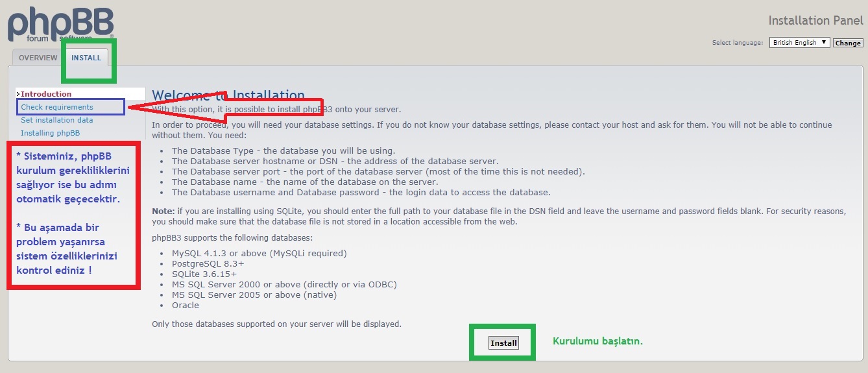Click 'The Database server port' line
This screenshot has width=868, height=373.
point(378,171)
